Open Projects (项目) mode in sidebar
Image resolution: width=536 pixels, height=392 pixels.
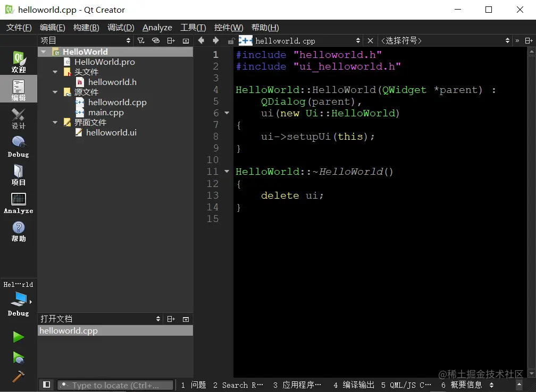tap(19, 175)
